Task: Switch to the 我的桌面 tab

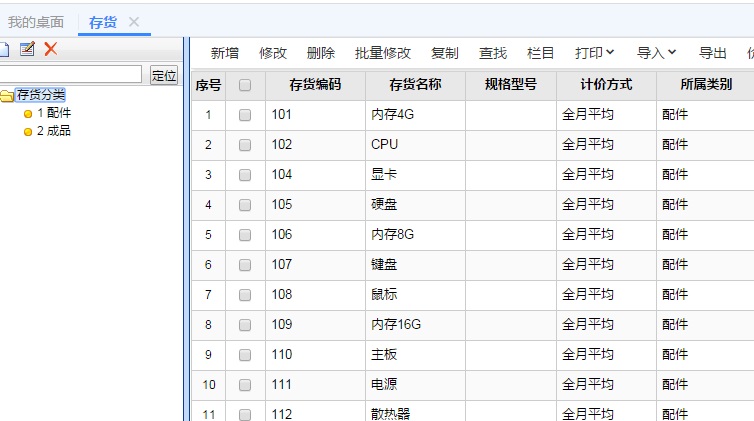Action: [x=36, y=22]
